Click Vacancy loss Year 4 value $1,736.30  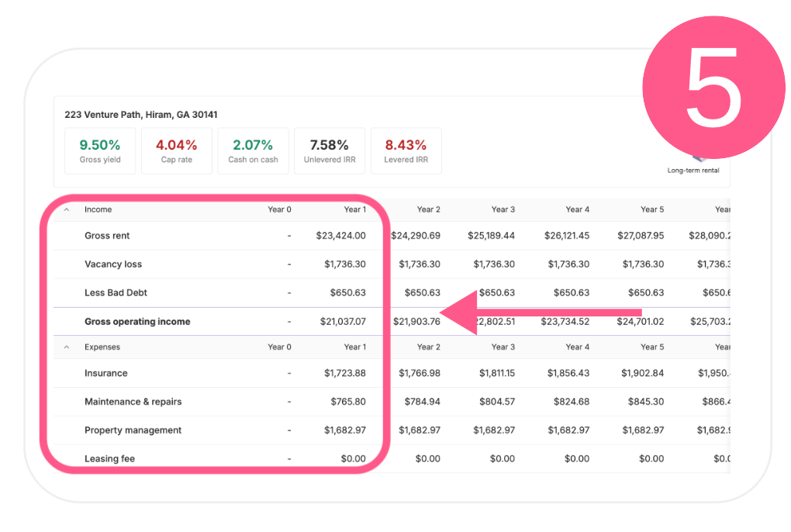point(569,264)
